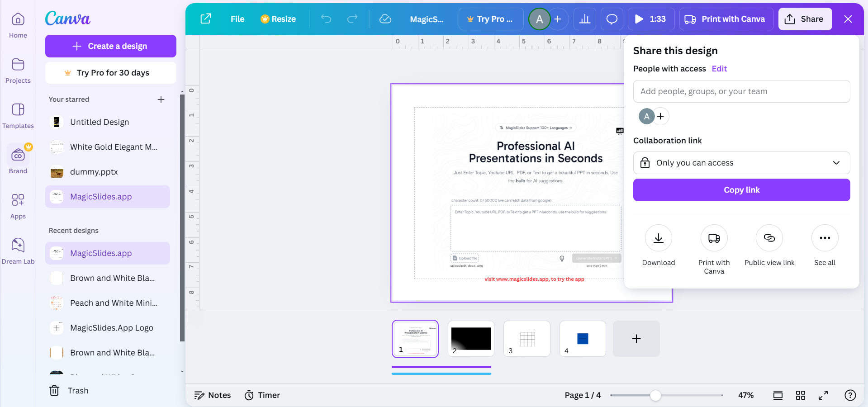Open the Projects folder icon
Screen dimensions: 868x407
pyautogui.click(x=18, y=65)
